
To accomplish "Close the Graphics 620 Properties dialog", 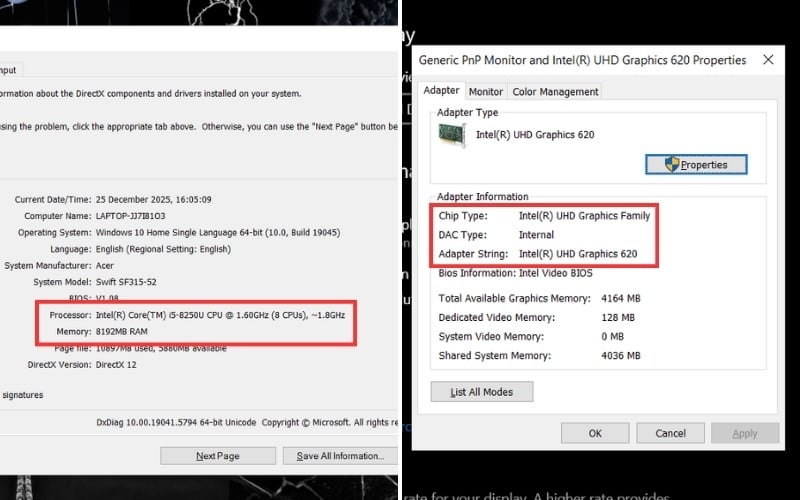I will click(768, 60).
